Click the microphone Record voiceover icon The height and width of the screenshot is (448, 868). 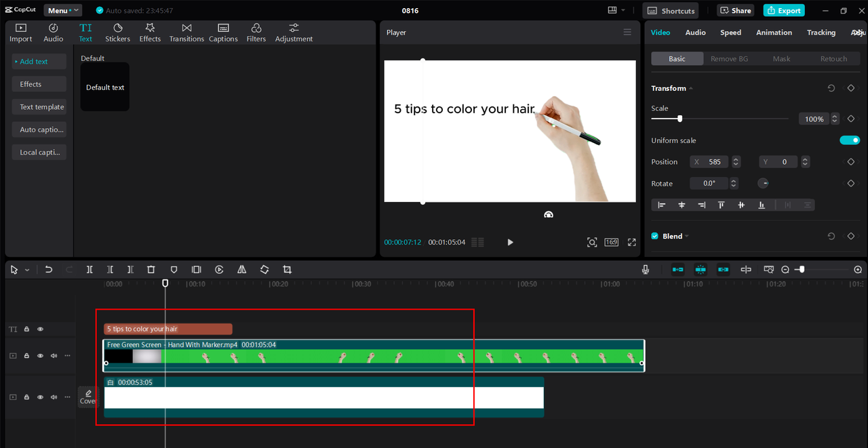pyautogui.click(x=646, y=270)
